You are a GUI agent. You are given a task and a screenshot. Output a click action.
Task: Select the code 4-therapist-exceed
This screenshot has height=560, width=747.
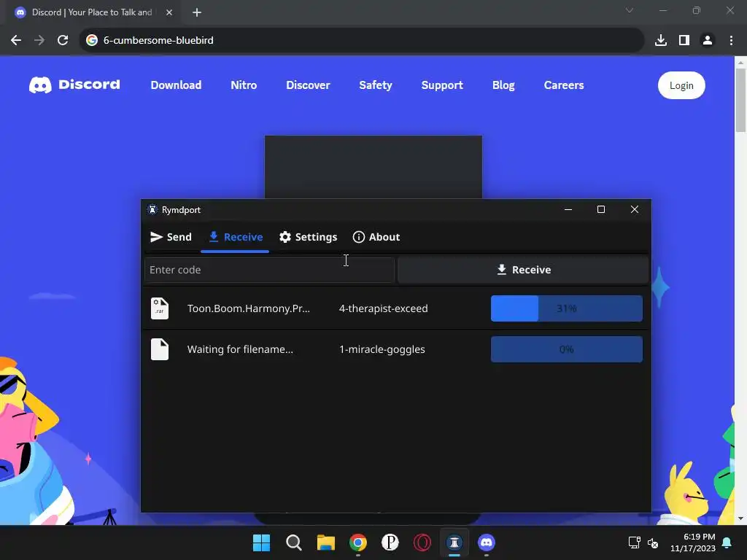pos(384,308)
